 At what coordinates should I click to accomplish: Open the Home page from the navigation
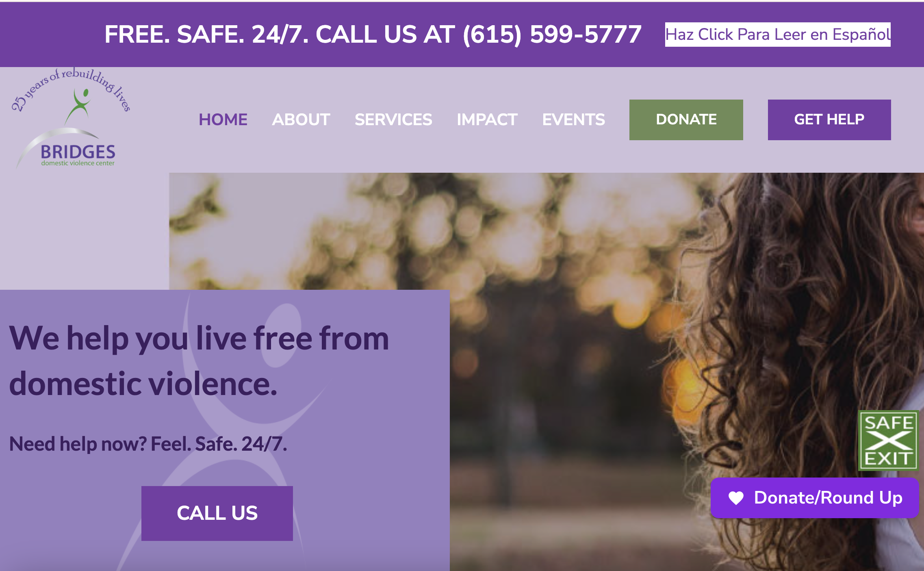(223, 119)
